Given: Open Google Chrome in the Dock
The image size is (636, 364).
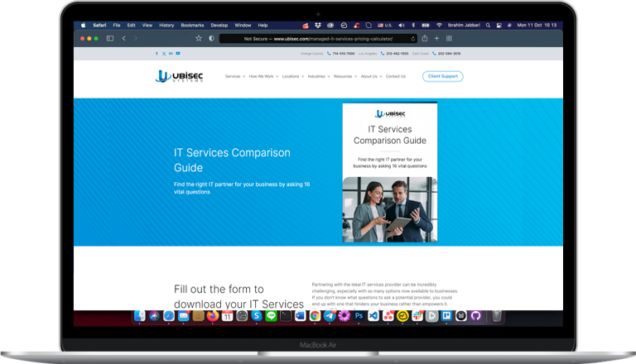Looking at the screenshot, I should pos(315,316).
